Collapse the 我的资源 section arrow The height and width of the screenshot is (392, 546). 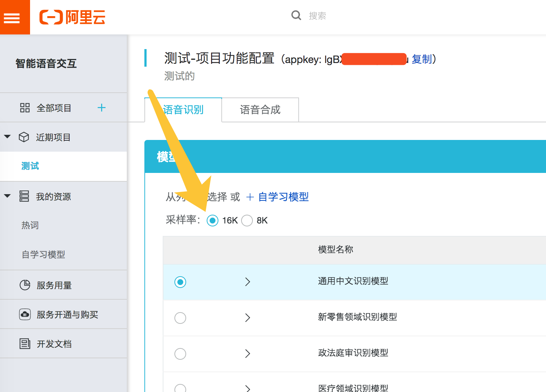[x=7, y=196]
